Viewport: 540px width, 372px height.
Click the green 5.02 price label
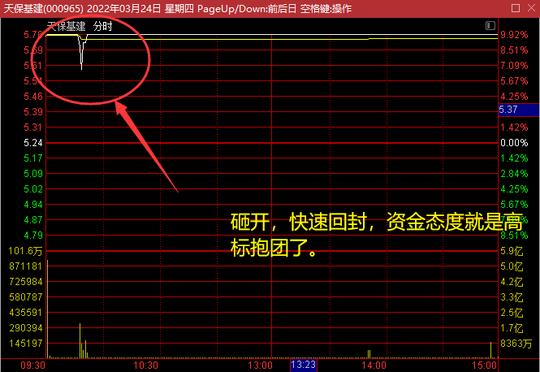coord(33,189)
